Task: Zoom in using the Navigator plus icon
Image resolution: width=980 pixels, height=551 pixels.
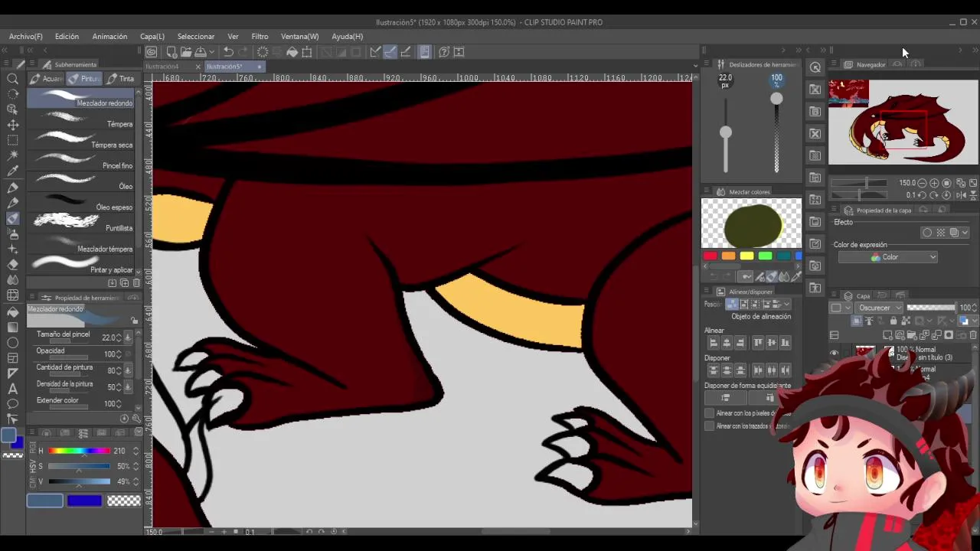Action: 934,184
